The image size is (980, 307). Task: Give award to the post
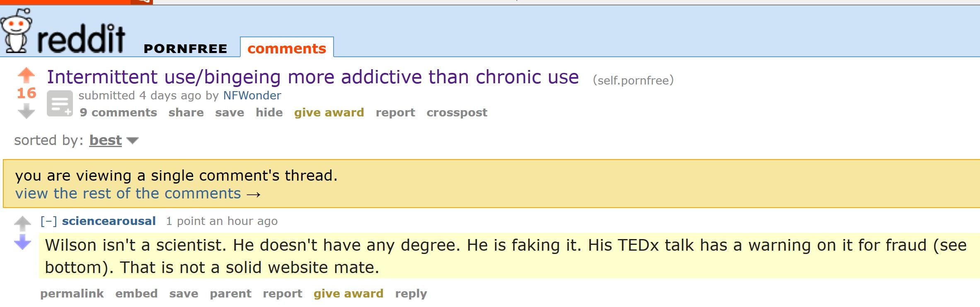(x=329, y=113)
